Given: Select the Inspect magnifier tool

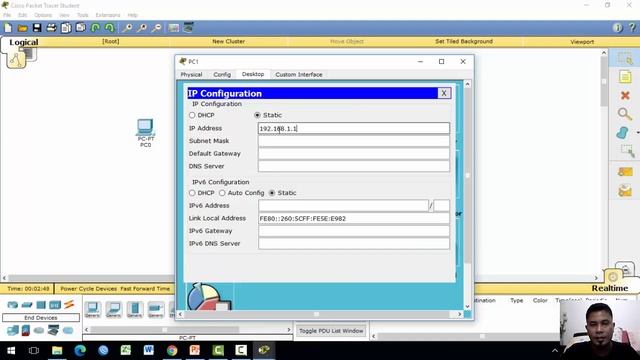Looking at the screenshot, I should [x=624, y=114].
